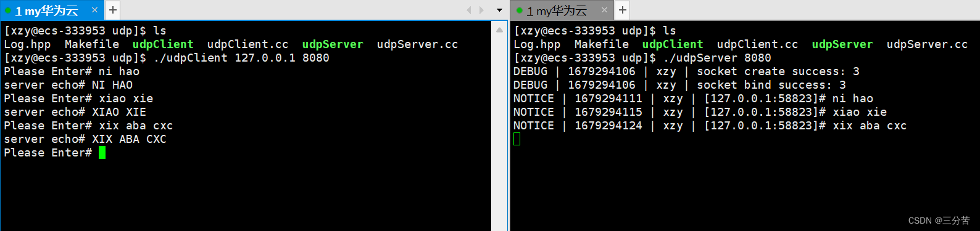
Task: Click 'udpClient.cc' in right terminal listing
Action: (757, 44)
